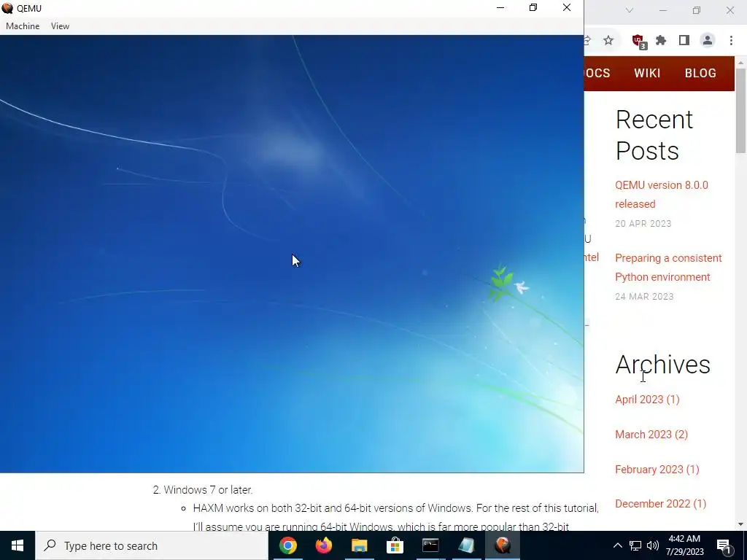Focus the 'Type here to search' box
Screen dimensions: 747x560
point(152,545)
